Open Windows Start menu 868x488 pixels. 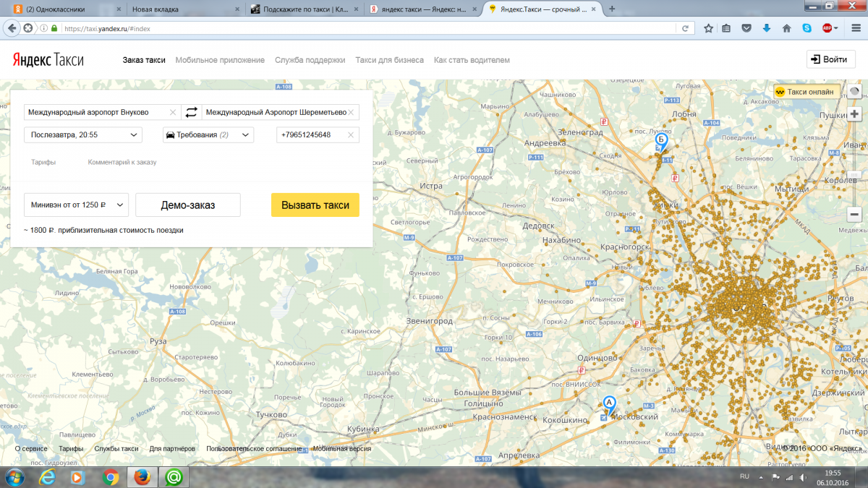14,477
